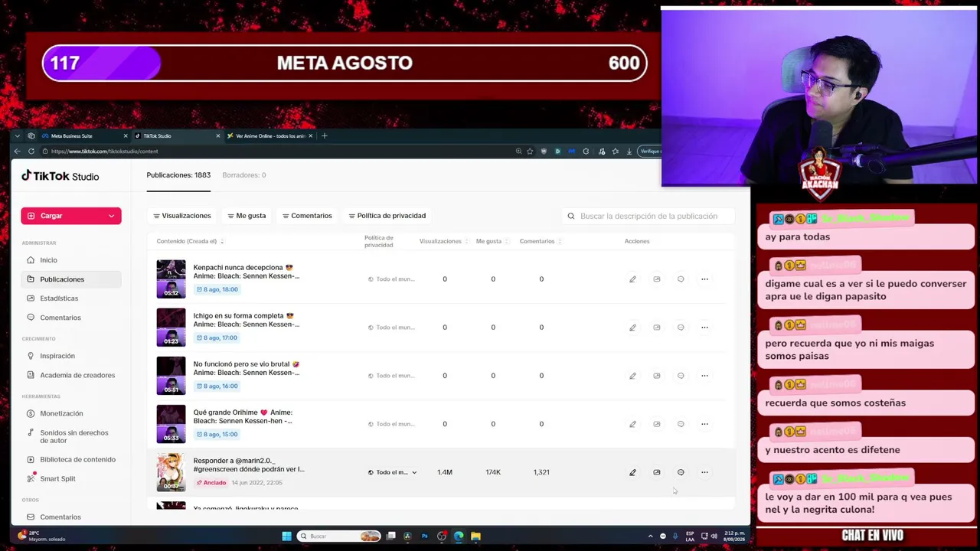Sort by Comentarios column header

(540, 241)
